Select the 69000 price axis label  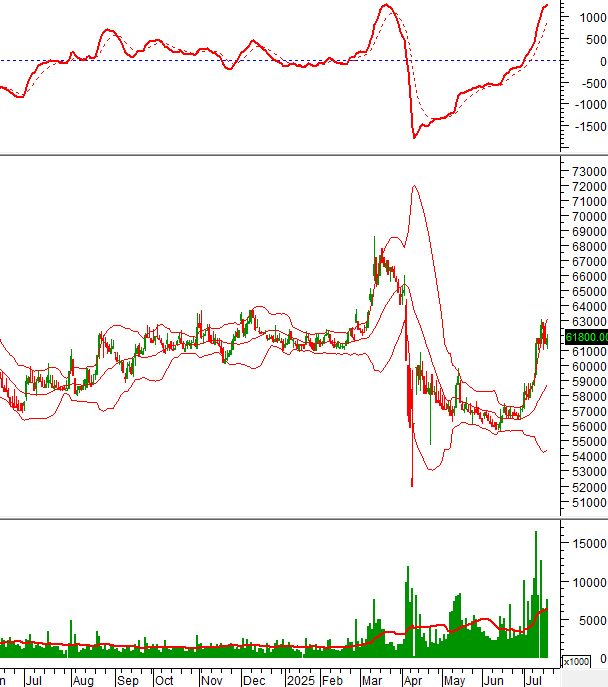tap(589, 231)
